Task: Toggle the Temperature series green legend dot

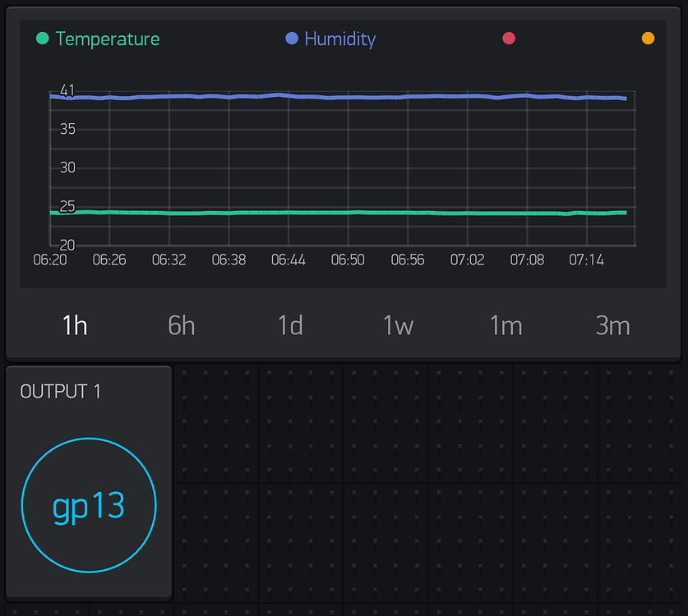Action: coord(42,38)
